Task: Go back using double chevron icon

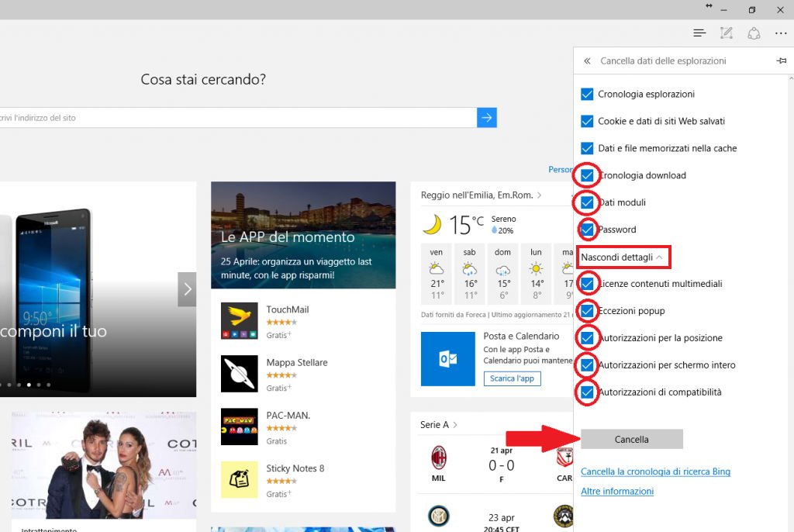Action: pyautogui.click(x=587, y=60)
